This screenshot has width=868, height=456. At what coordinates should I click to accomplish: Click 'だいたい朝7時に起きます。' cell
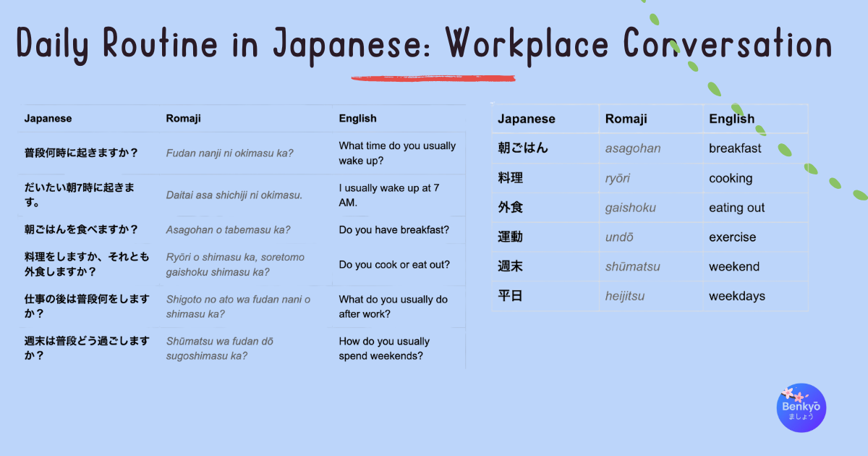79,195
